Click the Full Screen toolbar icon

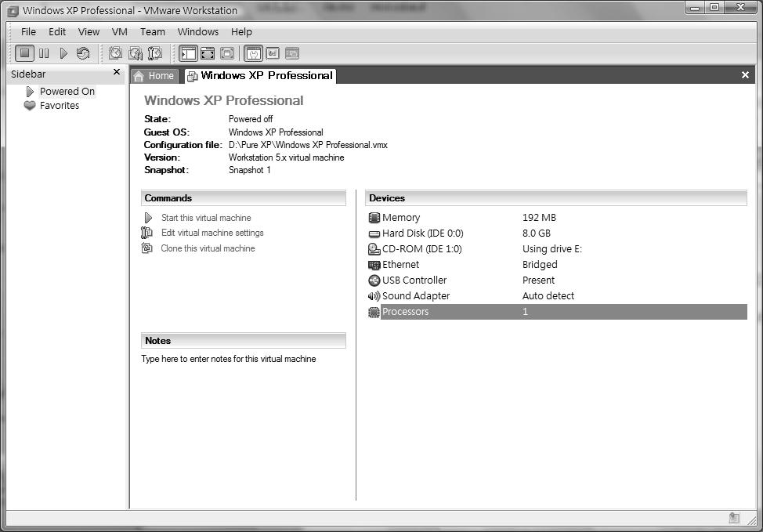point(227,53)
